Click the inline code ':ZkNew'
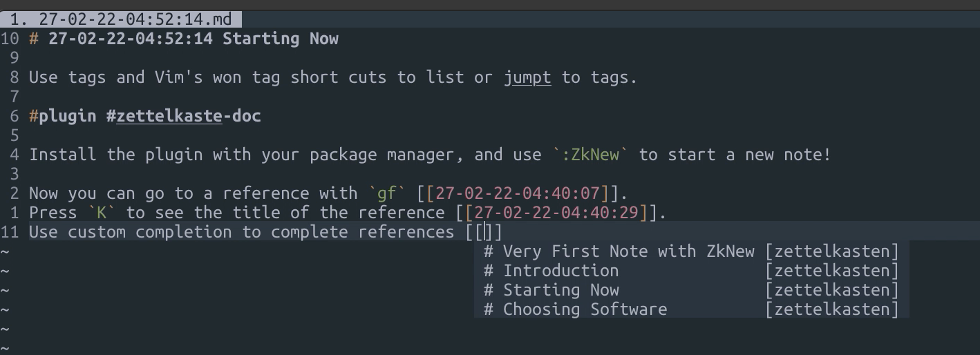Screen dimensions: 980x355 point(590,154)
